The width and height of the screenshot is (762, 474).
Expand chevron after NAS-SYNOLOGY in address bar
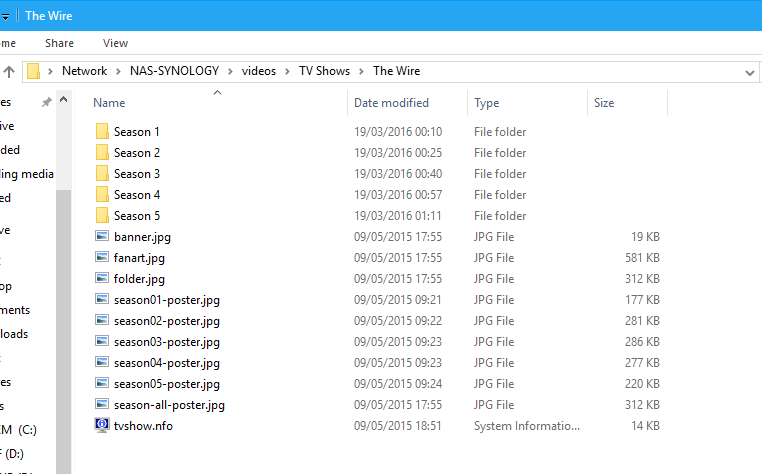click(x=230, y=71)
